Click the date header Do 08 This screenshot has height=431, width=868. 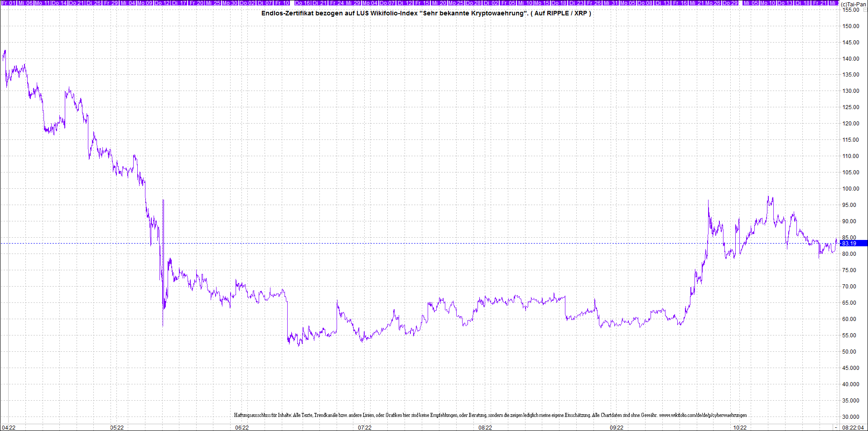(x=645, y=3)
